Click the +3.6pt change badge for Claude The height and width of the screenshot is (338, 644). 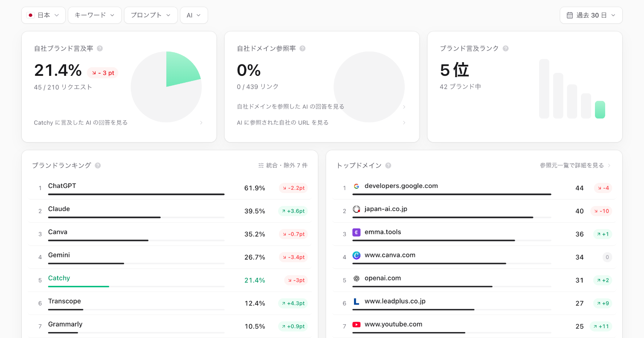pos(293,211)
